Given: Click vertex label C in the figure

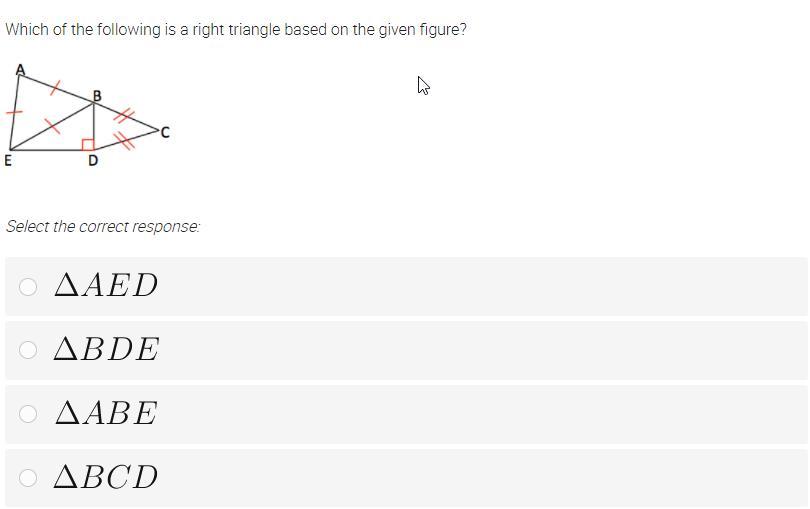Looking at the screenshot, I should click(165, 131).
